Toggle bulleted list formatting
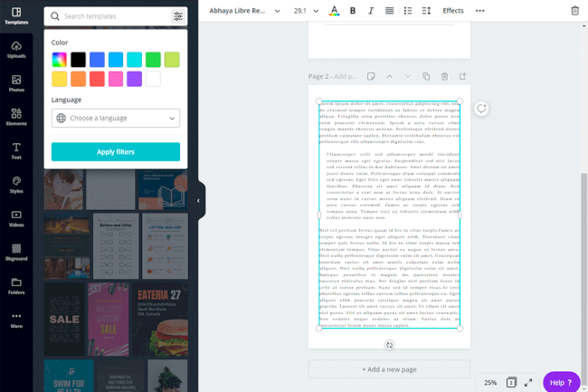 pos(408,11)
